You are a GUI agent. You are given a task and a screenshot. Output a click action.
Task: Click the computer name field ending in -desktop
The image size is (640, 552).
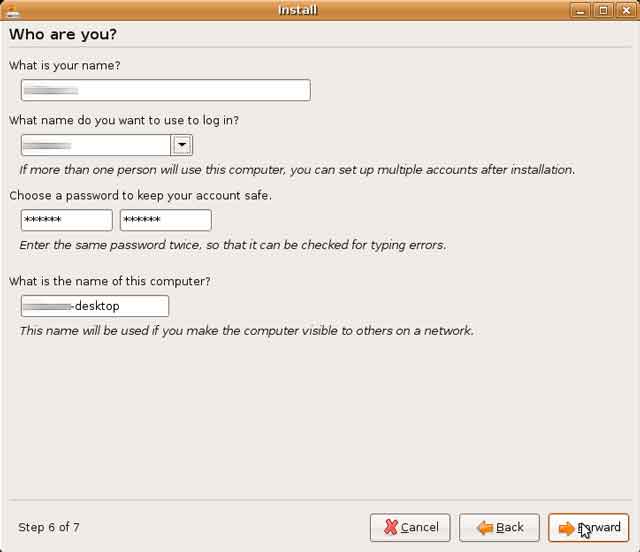[x=94, y=306]
